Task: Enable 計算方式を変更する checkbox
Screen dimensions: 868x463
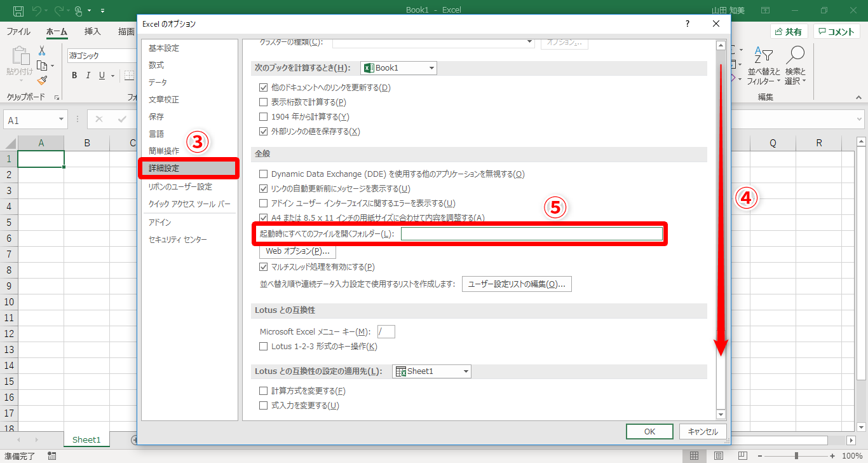Action: [x=264, y=391]
